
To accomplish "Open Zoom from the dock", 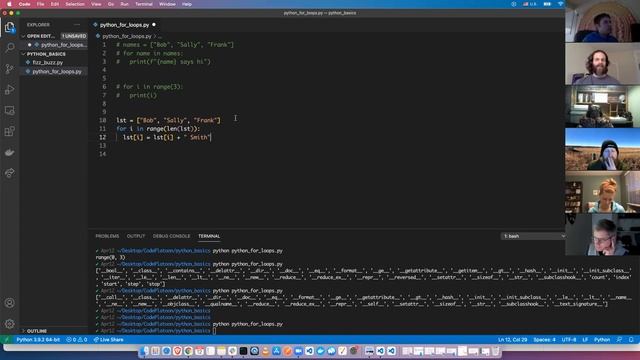I will point(298,351).
